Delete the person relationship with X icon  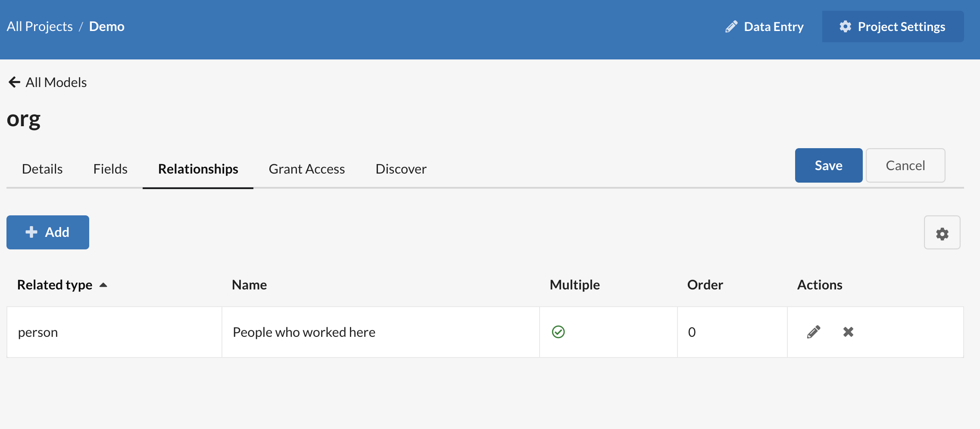click(x=848, y=332)
